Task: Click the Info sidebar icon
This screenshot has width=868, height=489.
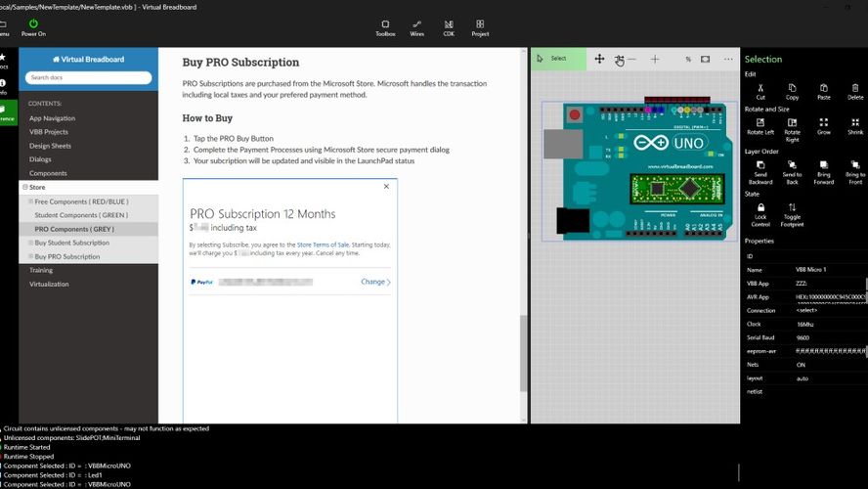Action: [x=3, y=87]
